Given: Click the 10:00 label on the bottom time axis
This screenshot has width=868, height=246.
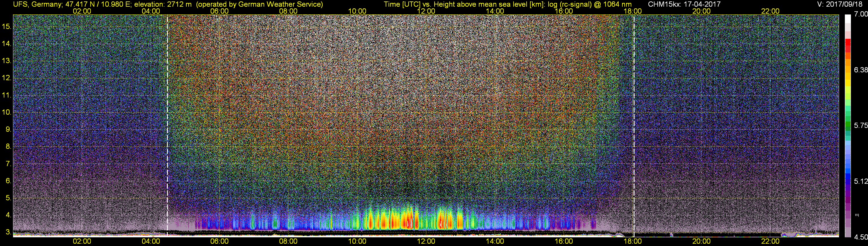Looking at the screenshot, I should pos(357,241).
